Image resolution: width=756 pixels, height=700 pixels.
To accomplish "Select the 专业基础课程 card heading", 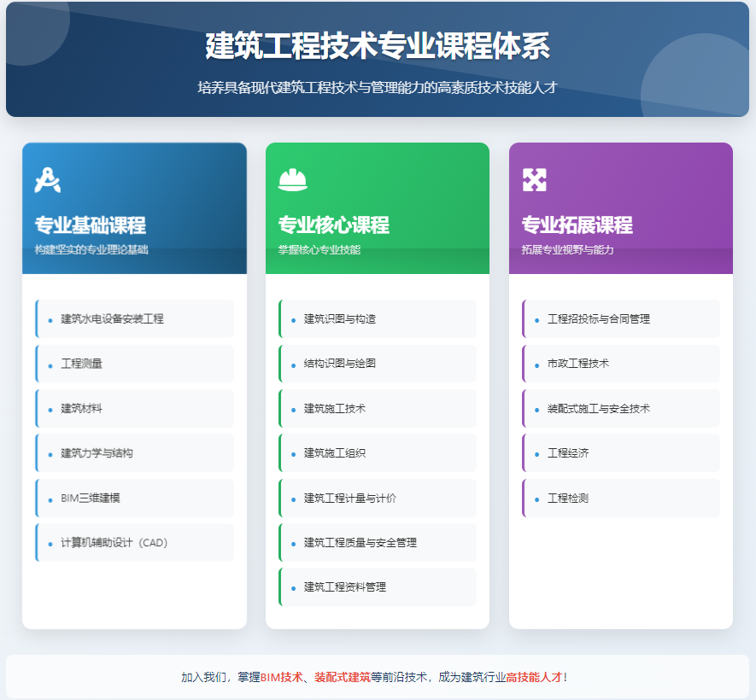I will pos(90,225).
